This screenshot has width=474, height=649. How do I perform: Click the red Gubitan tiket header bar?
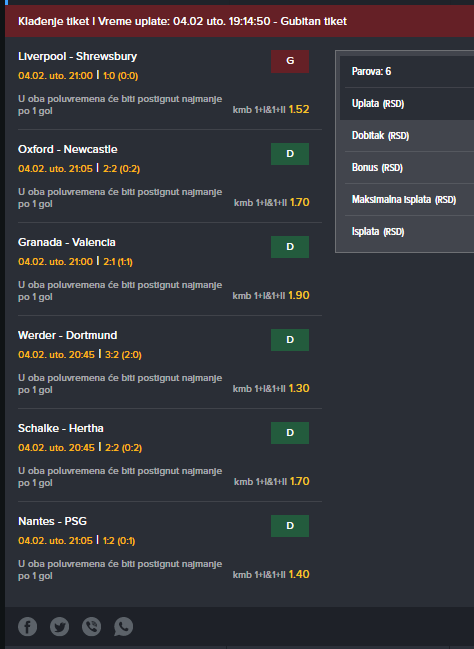click(x=239, y=21)
